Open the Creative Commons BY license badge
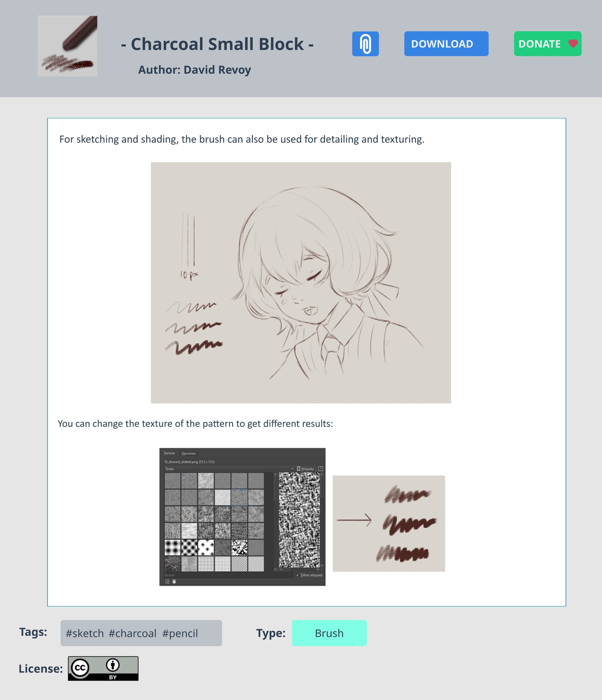The height and width of the screenshot is (700, 602). pos(103,668)
